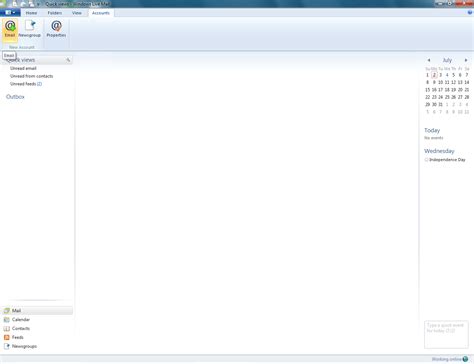Open account Properties
Screen dimensions: 474x364
[56, 29]
